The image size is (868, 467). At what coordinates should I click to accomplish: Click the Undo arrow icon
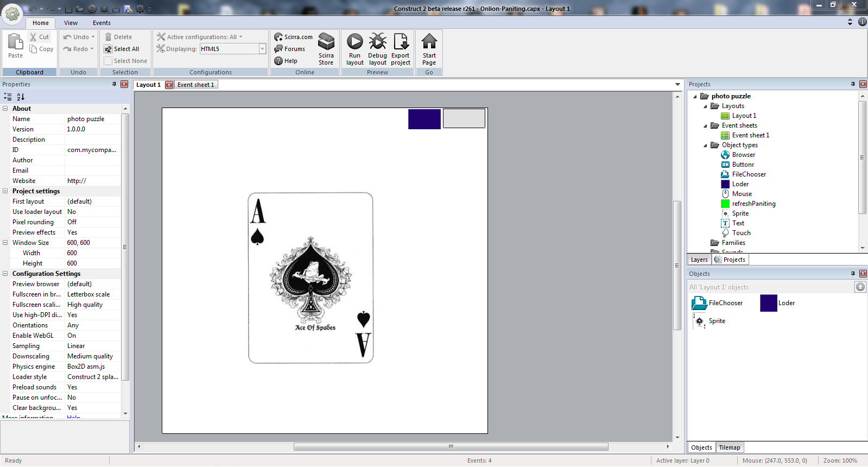(67, 37)
